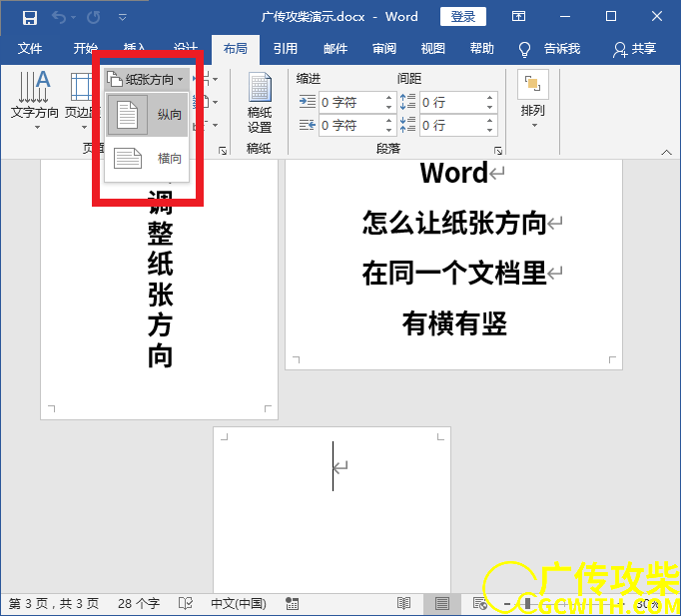Screen dimensions: 681x616
Task: Open the Customize Quick Access Toolbar arrow
Action: (123, 17)
